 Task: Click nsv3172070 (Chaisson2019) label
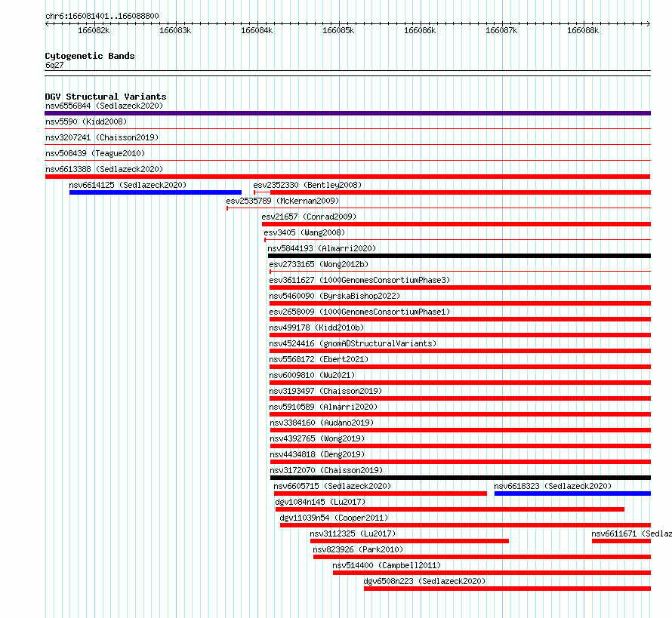[326, 470]
